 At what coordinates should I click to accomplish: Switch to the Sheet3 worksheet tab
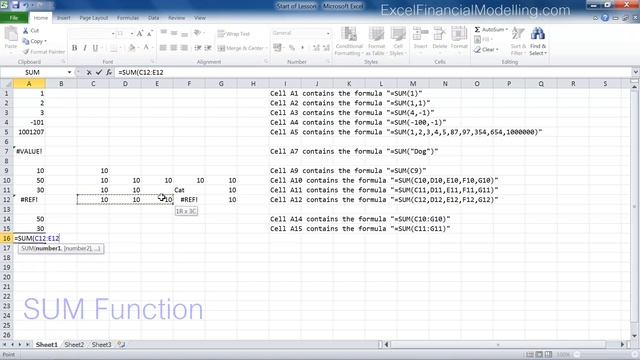(x=102, y=344)
